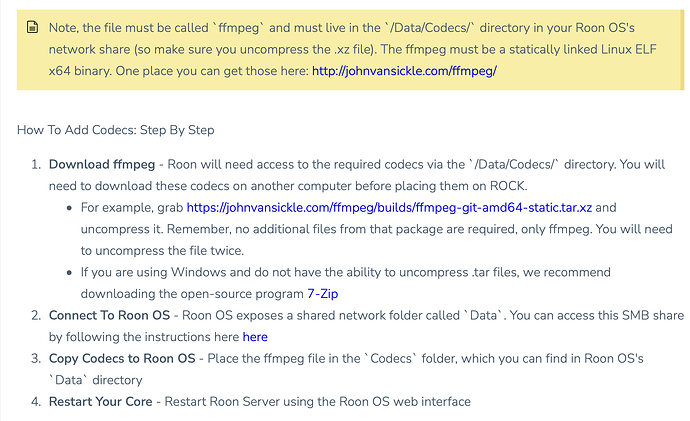The width and height of the screenshot is (690, 421).
Task: Open the blue "here" instructions link
Action: [255, 337]
